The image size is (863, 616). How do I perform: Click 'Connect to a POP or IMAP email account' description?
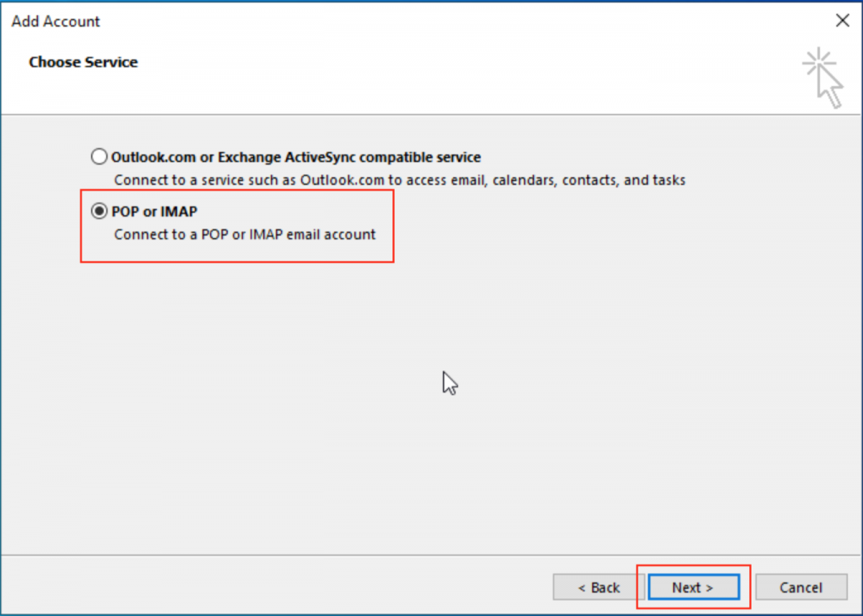245,234
